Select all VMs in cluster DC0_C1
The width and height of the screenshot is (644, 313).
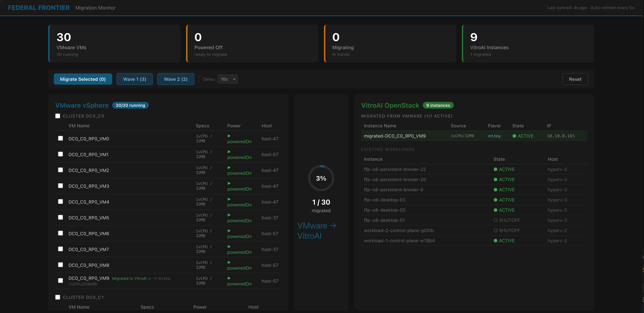coord(58,297)
